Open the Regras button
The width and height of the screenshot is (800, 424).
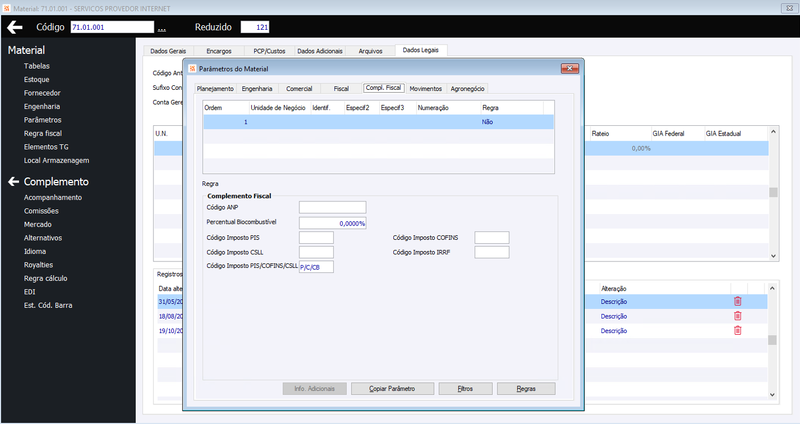coord(526,388)
